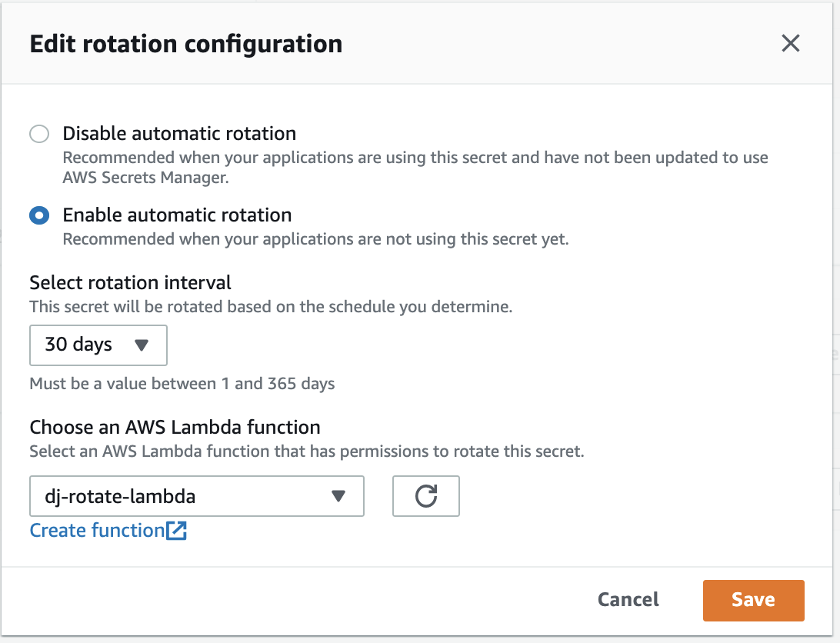Image resolution: width=840 pixels, height=643 pixels.
Task: Open the dj-rotate-lambda function dropdown
Action: pyautogui.click(x=196, y=496)
